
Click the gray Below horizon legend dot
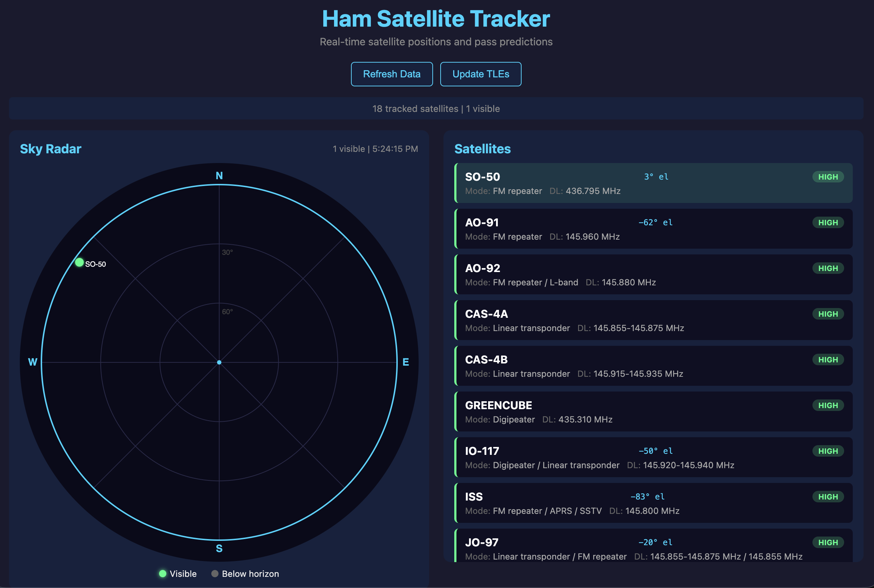point(215,573)
